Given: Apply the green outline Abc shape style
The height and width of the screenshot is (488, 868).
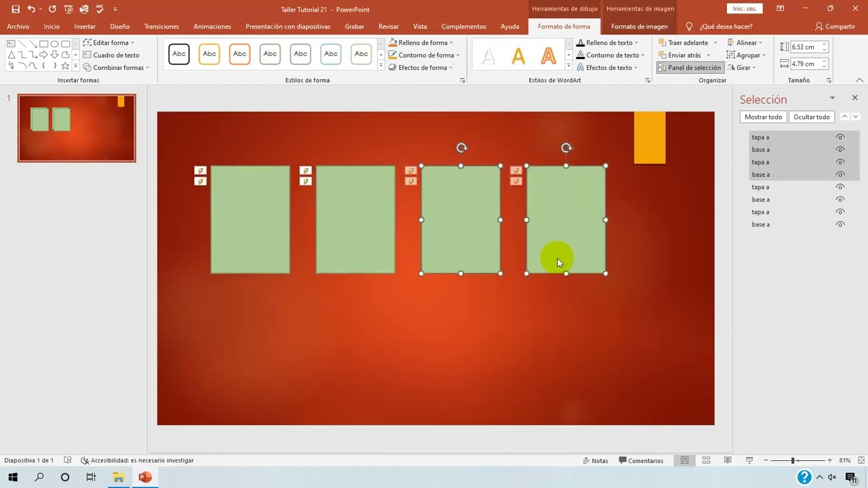Looking at the screenshot, I should 361,54.
